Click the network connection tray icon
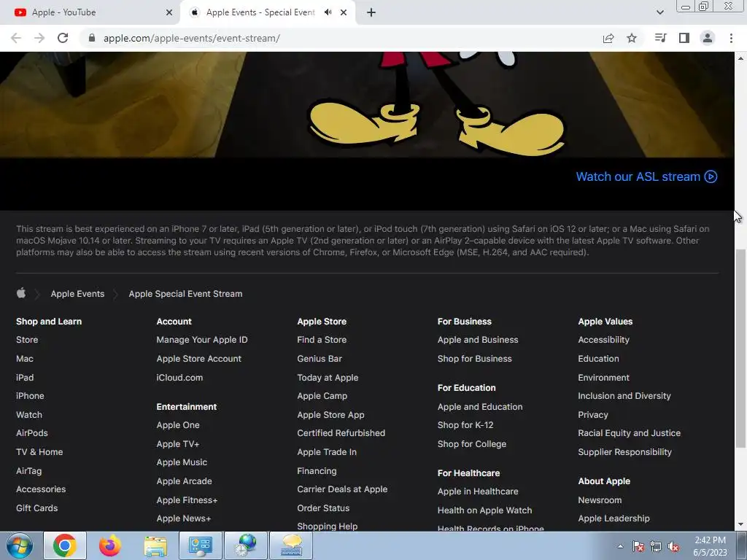Screen dimensions: 747x560 pos(656,547)
